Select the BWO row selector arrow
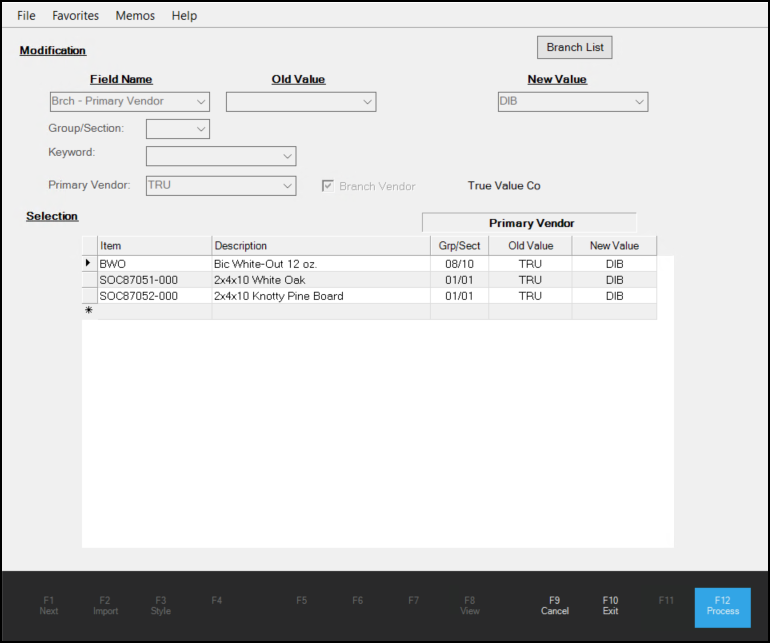 [89, 264]
